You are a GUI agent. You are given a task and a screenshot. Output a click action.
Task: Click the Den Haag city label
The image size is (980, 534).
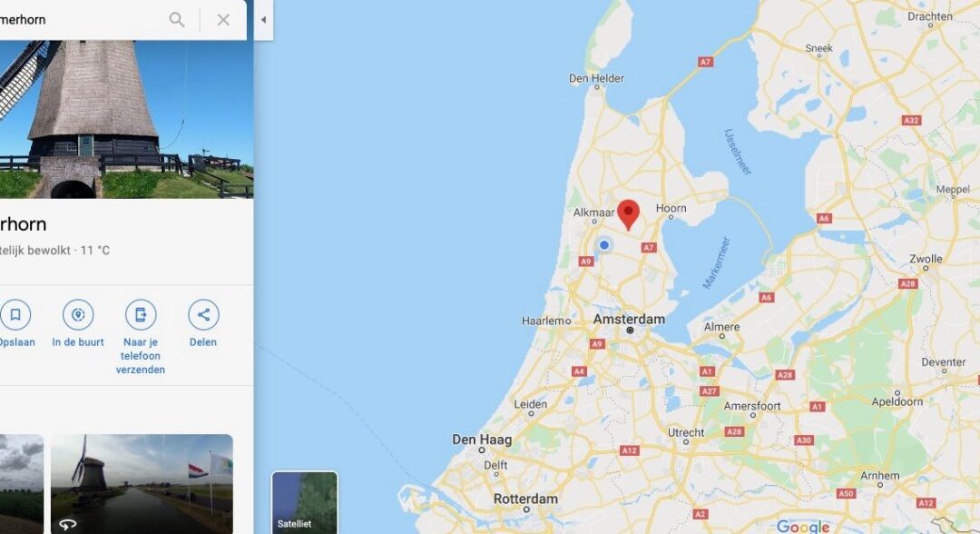[x=482, y=440]
